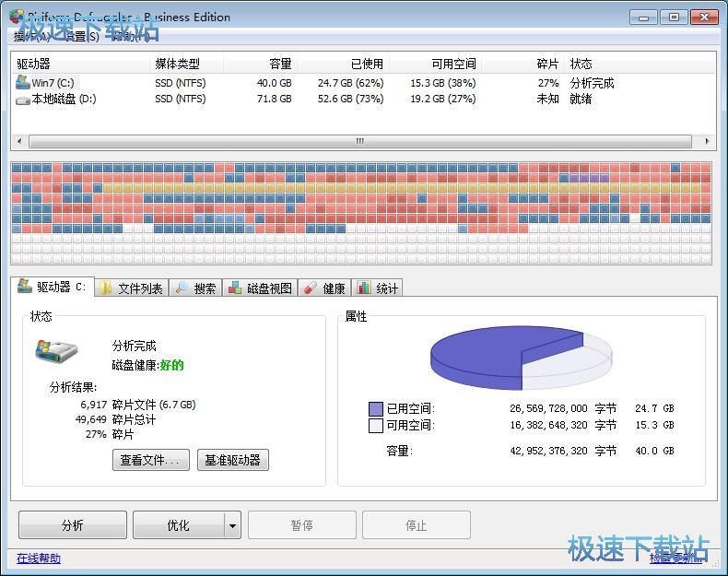Click the 查看文件... button
The image size is (728, 576).
pos(151,460)
